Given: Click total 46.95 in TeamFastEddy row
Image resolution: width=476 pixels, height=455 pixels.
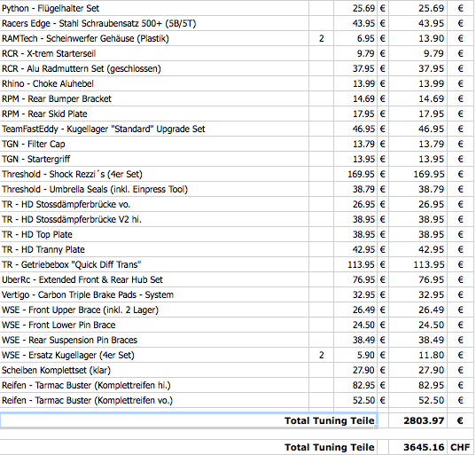Looking at the screenshot, I should (418, 129).
